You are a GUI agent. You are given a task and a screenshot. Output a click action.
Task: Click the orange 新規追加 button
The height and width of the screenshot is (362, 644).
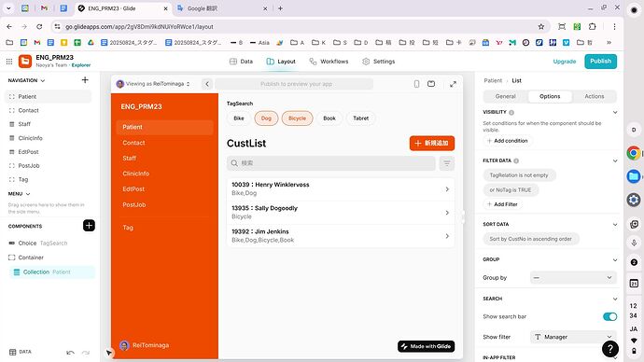point(431,144)
